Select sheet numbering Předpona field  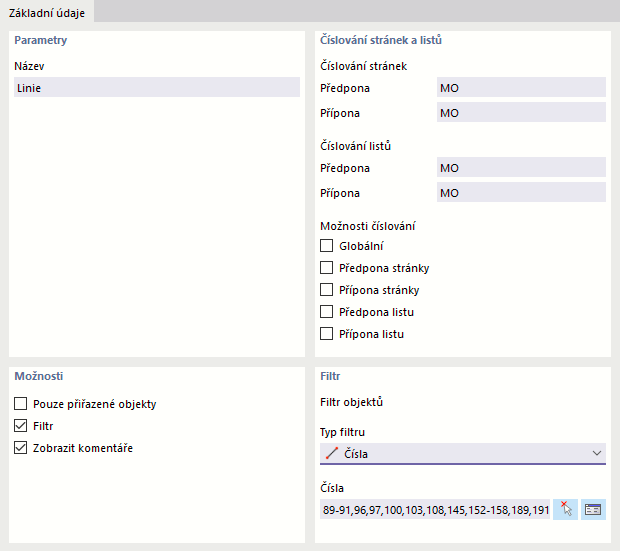pos(520,168)
